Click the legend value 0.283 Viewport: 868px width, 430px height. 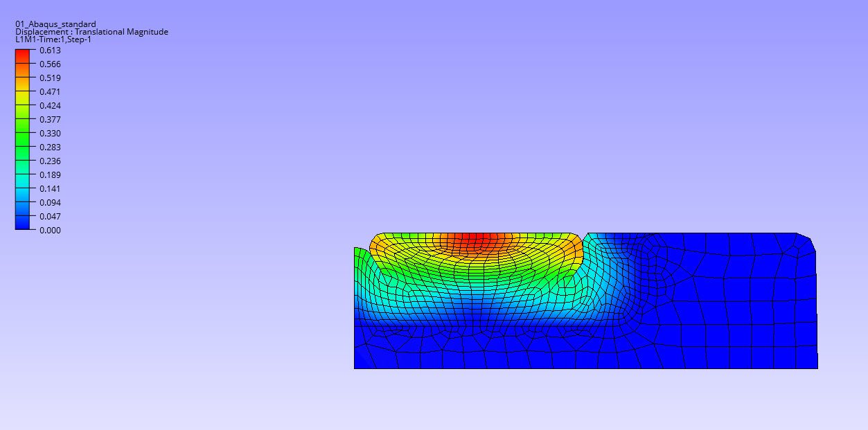[50, 147]
